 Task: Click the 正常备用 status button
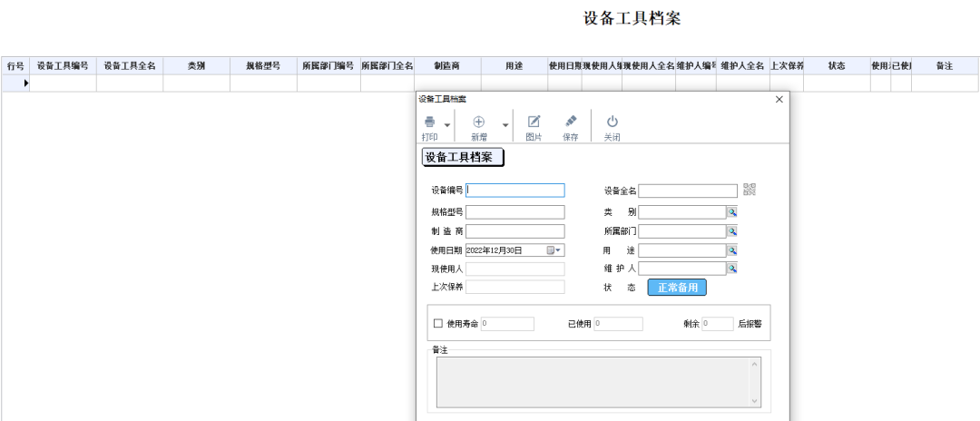coord(677,288)
